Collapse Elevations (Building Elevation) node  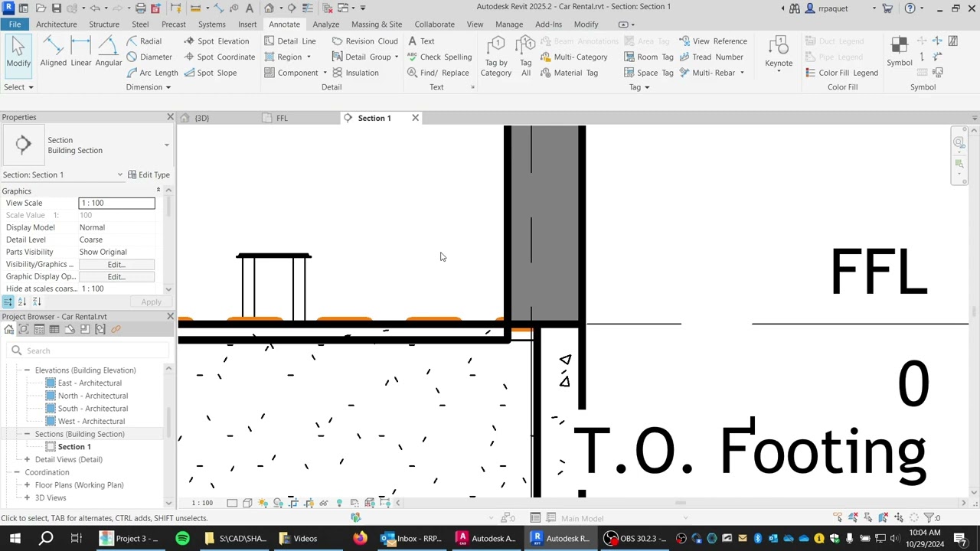(x=27, y=370)
